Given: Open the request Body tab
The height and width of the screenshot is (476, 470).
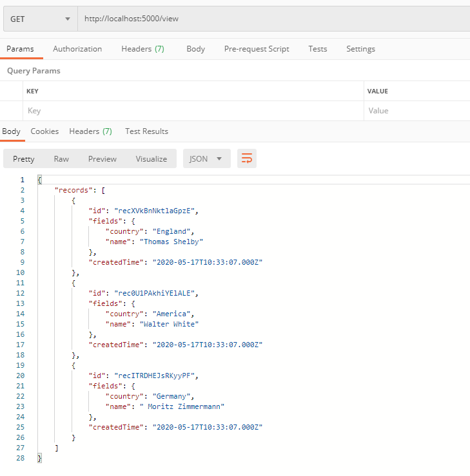Looking at the screenshot, I should (x=195, y=49).
